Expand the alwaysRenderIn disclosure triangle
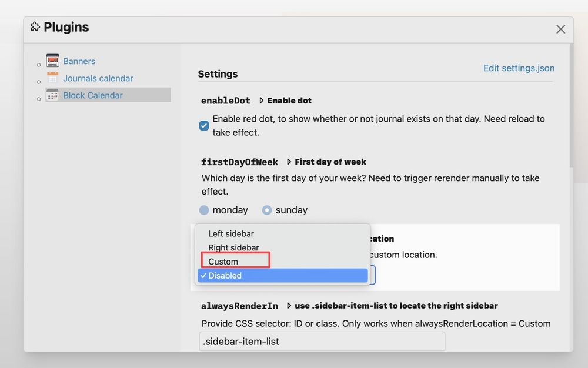Screen dimensions: 588x368 [x=289, y=306]
